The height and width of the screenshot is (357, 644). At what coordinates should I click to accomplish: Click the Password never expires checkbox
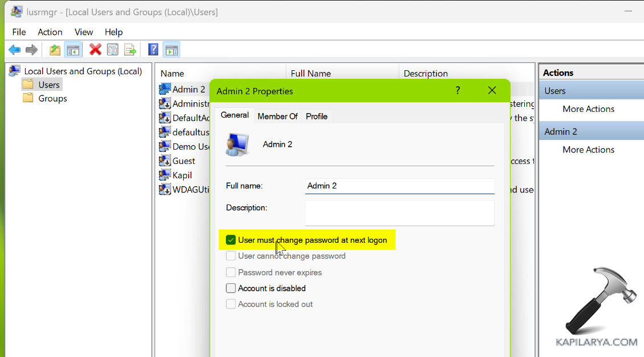tap(231, 272)
